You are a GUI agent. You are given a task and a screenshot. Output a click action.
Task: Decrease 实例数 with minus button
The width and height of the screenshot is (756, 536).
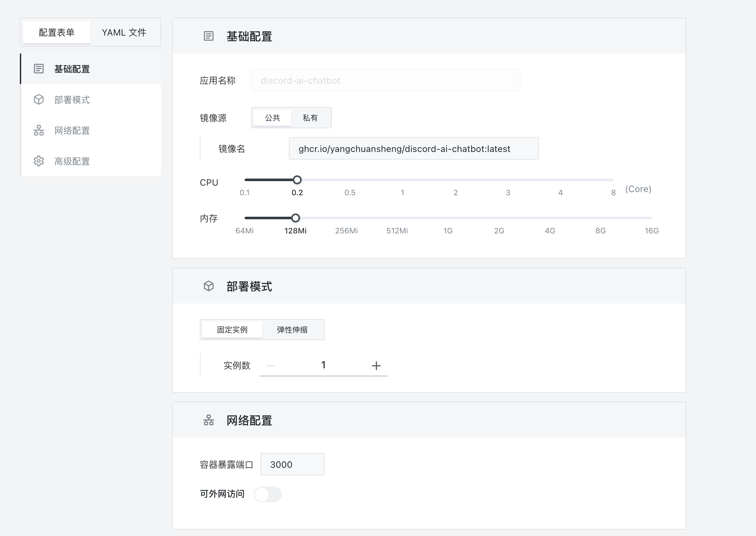pos(270,365)
